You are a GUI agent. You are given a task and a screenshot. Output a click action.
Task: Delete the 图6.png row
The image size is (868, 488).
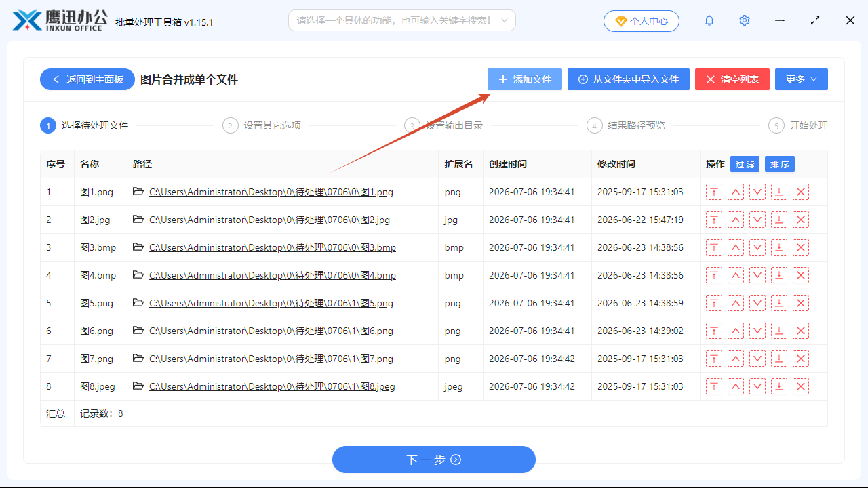[801, 331]
